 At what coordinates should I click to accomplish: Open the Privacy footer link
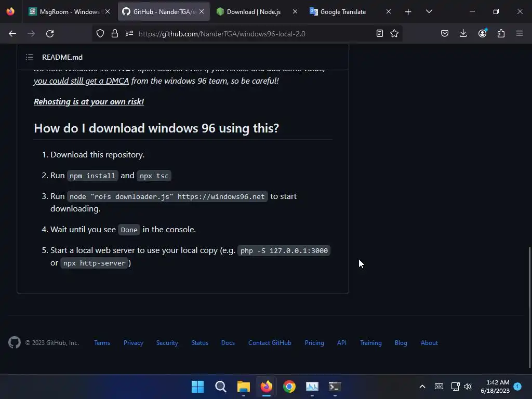134,343
